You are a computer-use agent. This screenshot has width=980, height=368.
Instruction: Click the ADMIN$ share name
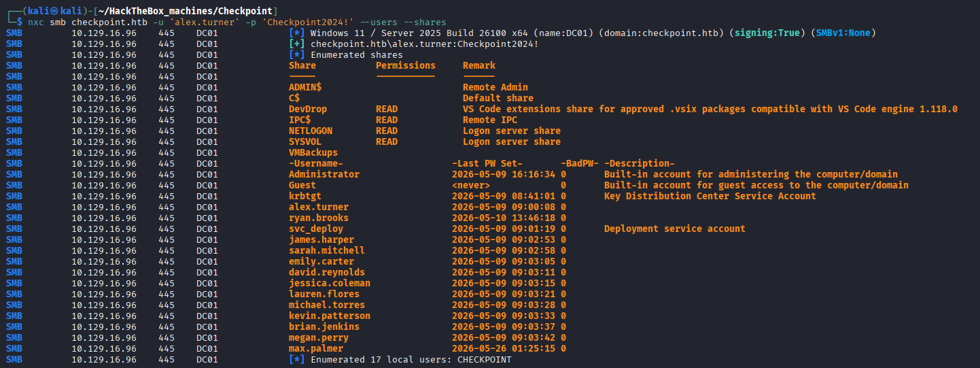(305, 87)
